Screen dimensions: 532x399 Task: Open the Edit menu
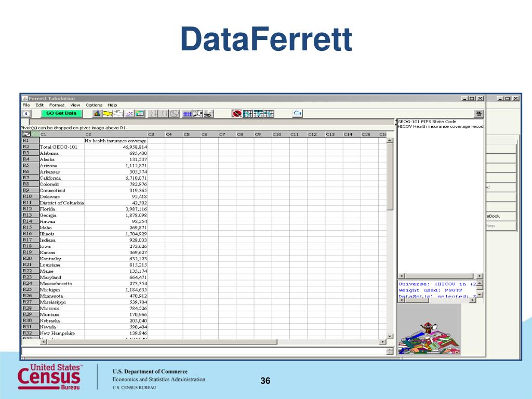[x=39, y=105]
